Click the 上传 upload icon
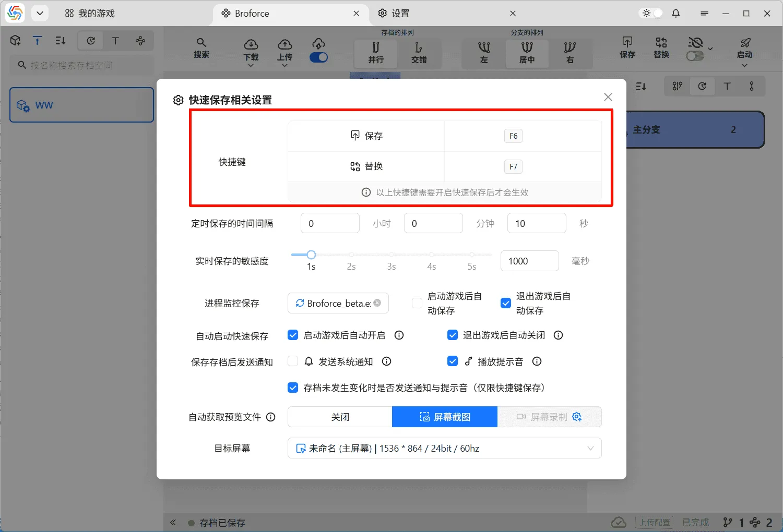Screen dimensions: 783x532 (284, 46)
